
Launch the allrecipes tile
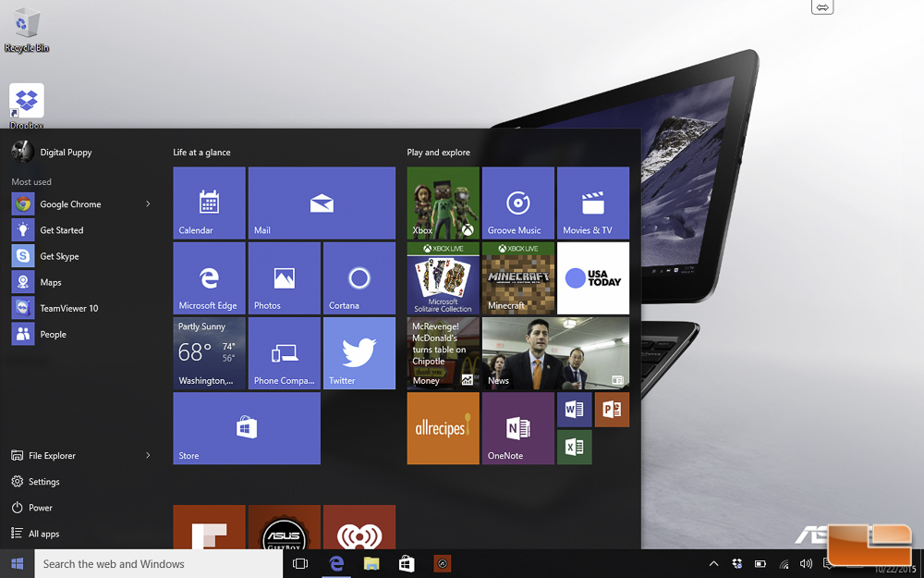point(444,428)
